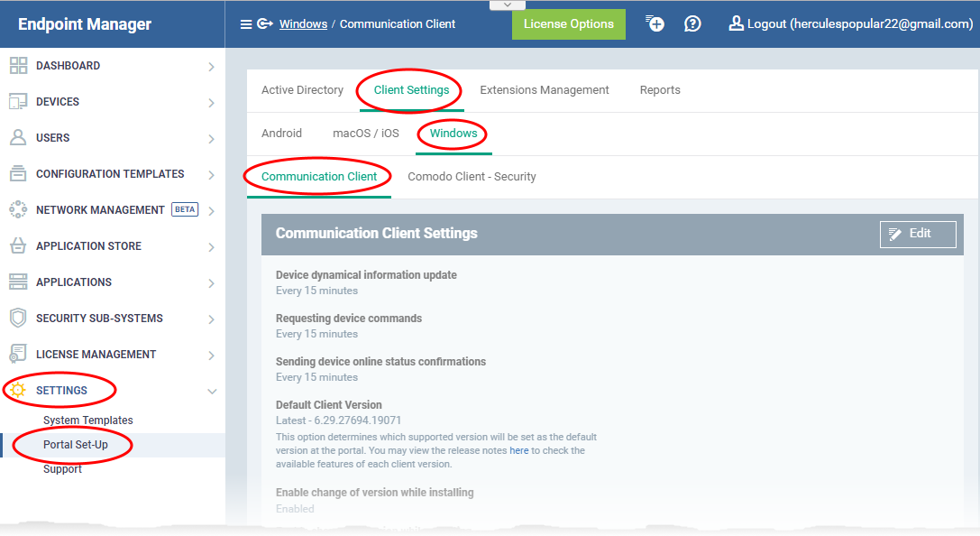Image resolution: width=980 pixels, height=536 pixels.
Task: Click the user account icon by Logout
Action: 737,23
